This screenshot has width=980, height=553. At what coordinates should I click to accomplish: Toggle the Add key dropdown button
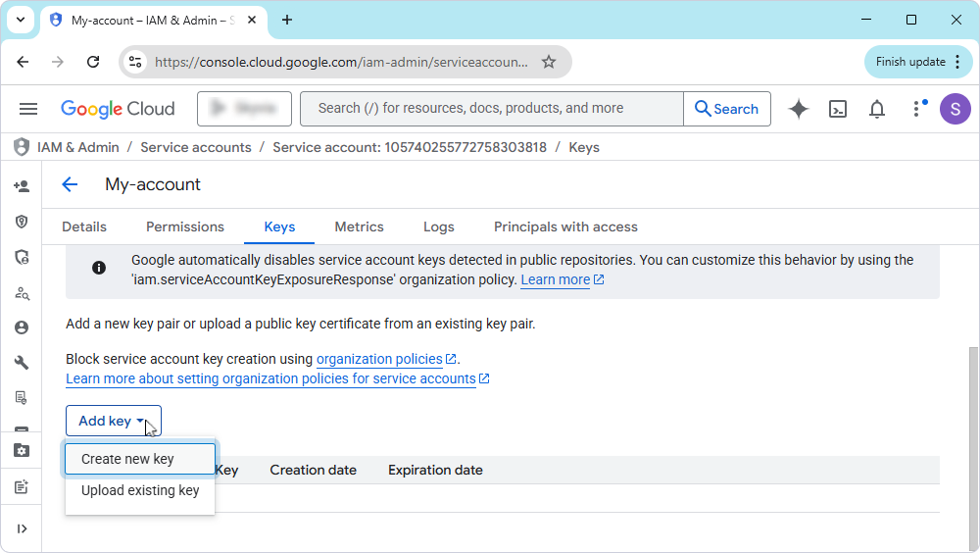point(113,421)
